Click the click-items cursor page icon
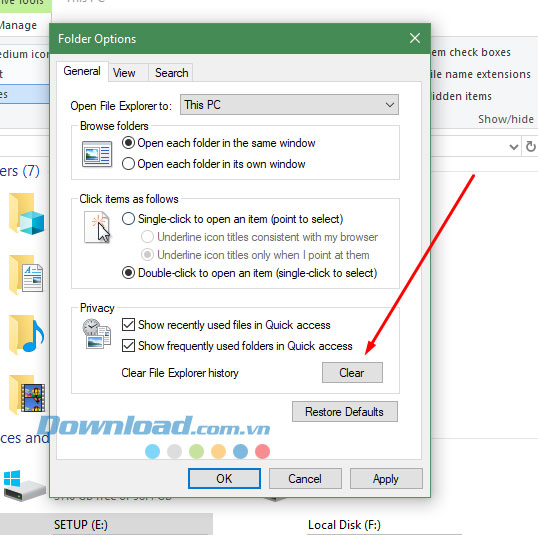 tap(97, 227)
